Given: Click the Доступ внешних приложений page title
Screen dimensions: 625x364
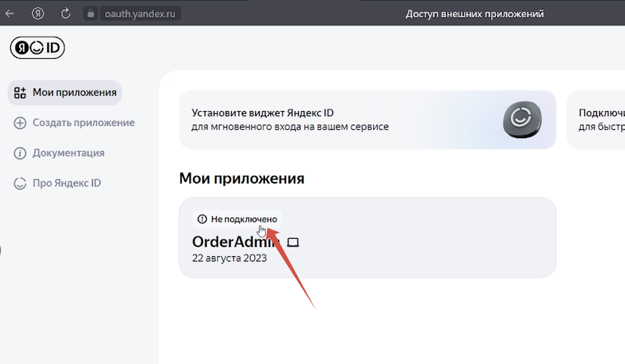Looking at the screenshot, I should click(x=474, y=14).
